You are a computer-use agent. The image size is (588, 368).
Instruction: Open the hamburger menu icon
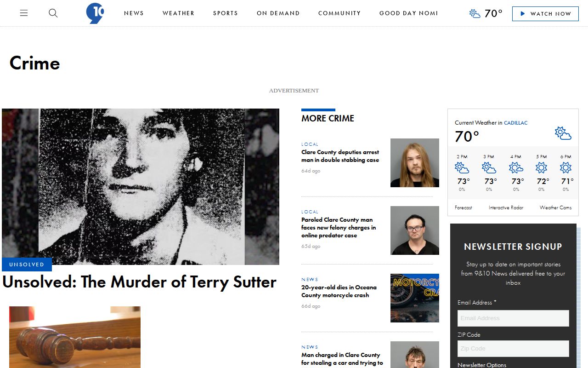click(x=24, y=13)
